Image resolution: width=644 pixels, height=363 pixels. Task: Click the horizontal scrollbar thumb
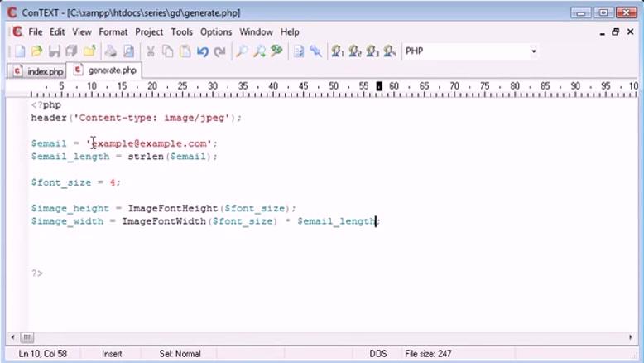click(27, 337)
